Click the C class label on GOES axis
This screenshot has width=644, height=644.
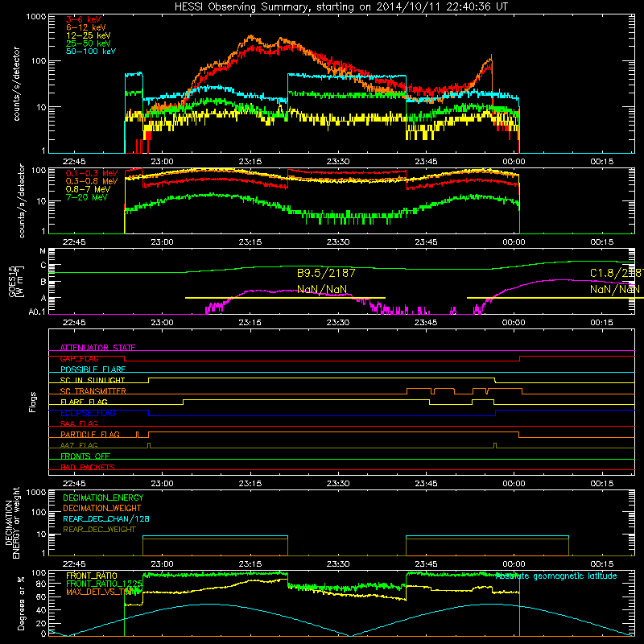pyautogui.click(x=43, y=266)
